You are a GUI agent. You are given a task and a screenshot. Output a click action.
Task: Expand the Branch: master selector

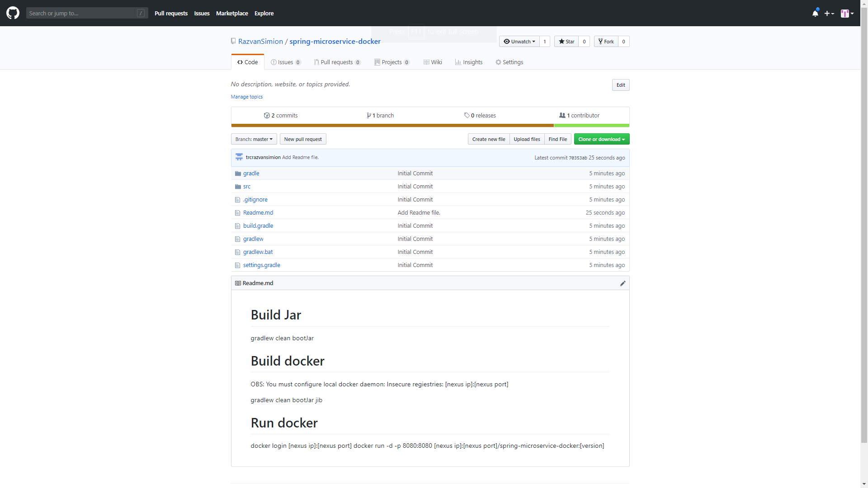tap(254, 139)
